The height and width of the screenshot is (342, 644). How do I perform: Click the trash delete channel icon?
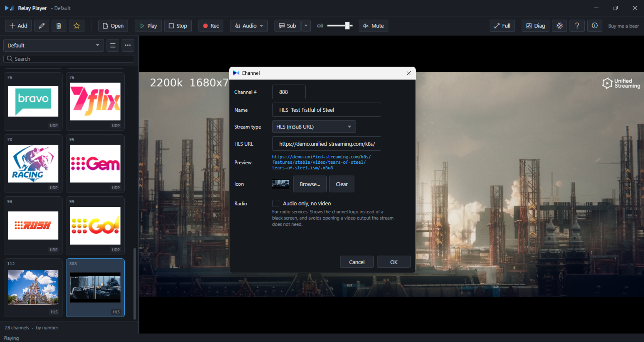[59, 26]
